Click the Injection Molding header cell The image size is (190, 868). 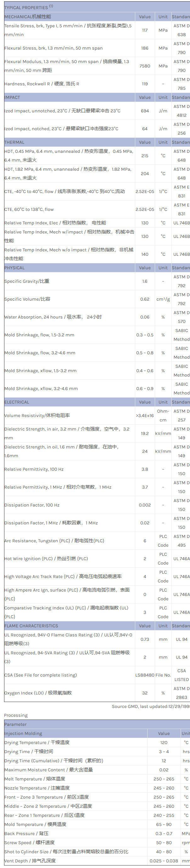tap(23, 733)
